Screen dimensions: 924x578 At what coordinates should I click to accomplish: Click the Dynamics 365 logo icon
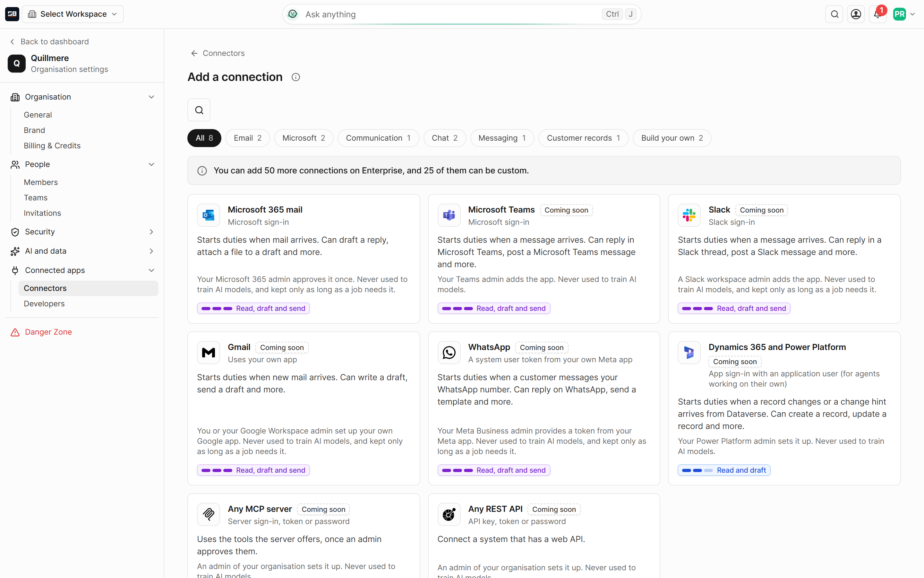689,353
